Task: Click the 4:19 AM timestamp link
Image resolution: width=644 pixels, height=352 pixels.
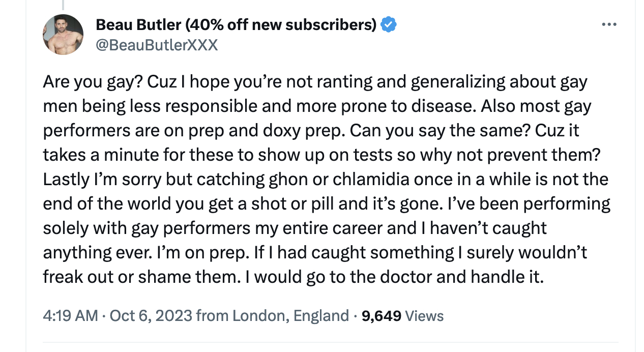Action: point(70,316)
